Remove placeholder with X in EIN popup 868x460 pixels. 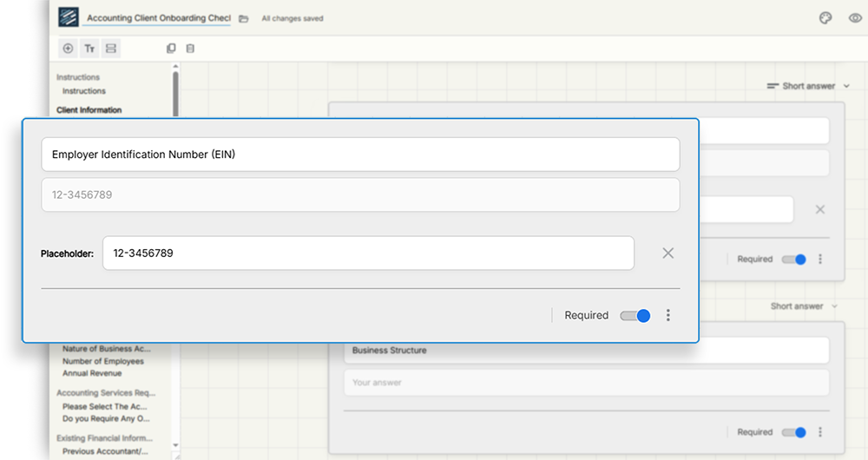point(667,253)
